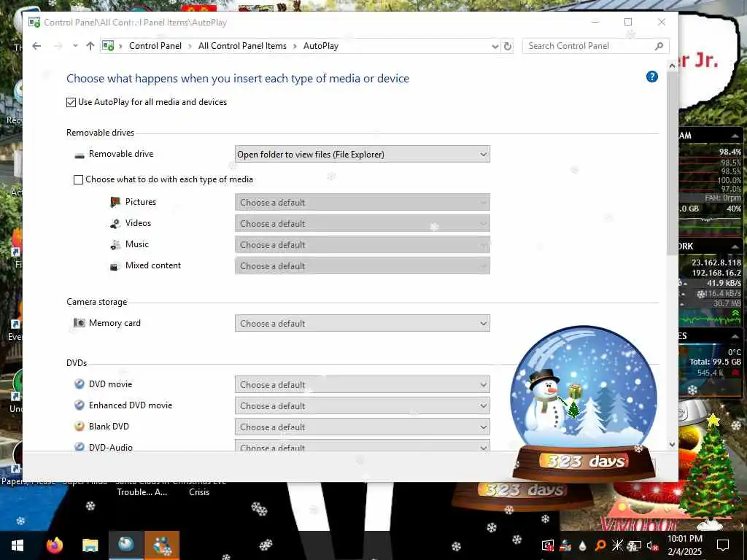Click the network monitor tray icon
Viewport: 747px width, 560px height.
635,545
